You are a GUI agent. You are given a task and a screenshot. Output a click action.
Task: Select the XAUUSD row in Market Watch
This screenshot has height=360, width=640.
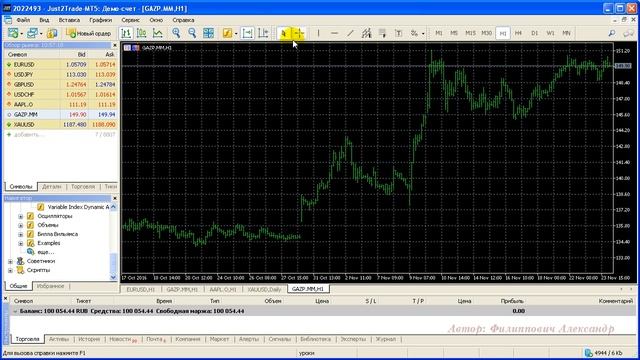click(x=61, y=124)
